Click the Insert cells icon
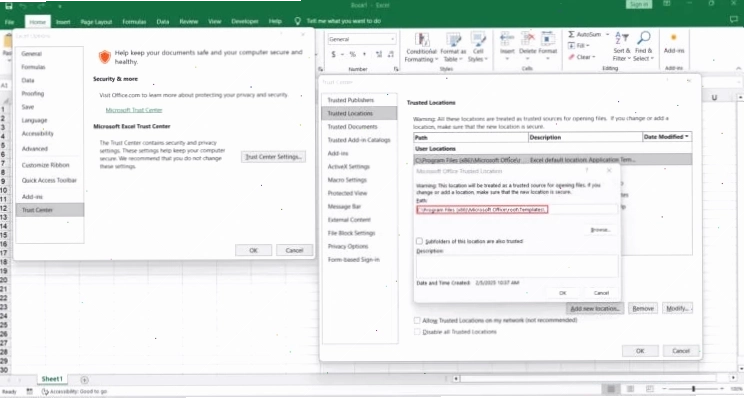The height and width of the screenshot is (399, 744). [x=507, y=39]
